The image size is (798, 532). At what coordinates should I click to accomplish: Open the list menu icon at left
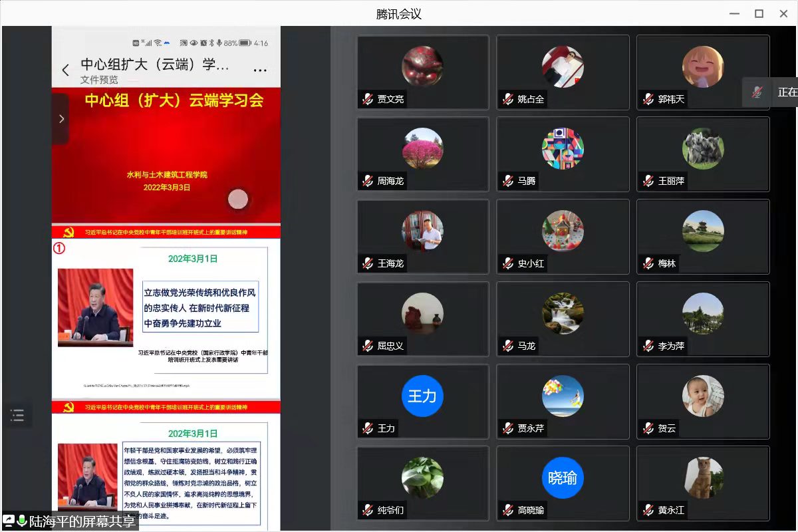[17, 416]
